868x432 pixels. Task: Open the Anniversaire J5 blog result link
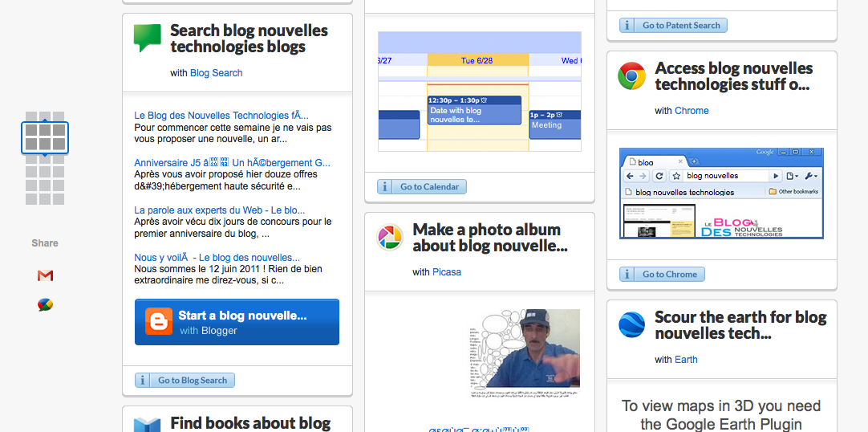(x=232, y=163)
